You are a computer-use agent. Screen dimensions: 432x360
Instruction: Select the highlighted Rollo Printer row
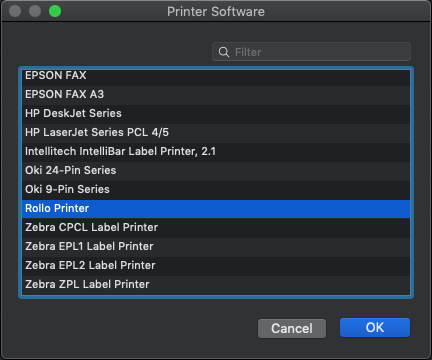coord(216,209)
